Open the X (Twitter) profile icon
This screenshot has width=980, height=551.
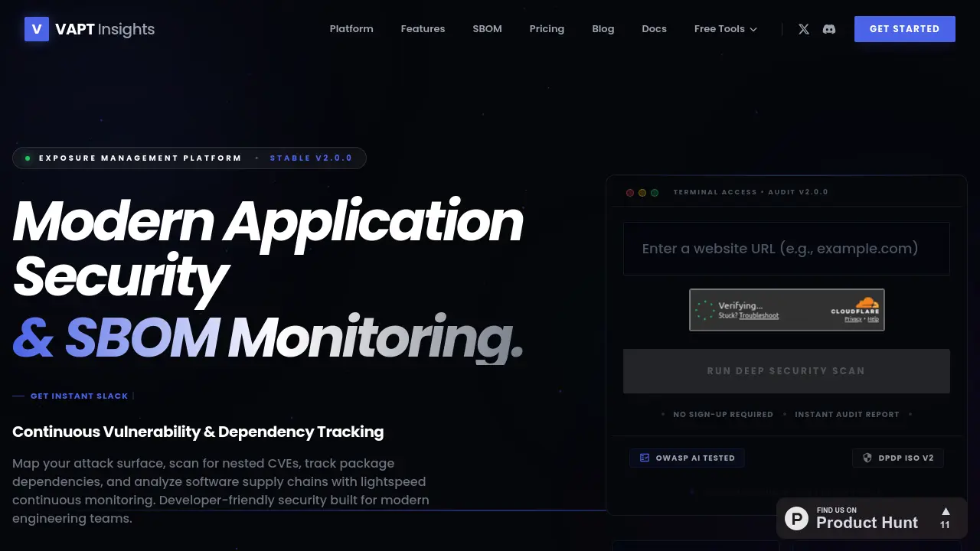803,29
